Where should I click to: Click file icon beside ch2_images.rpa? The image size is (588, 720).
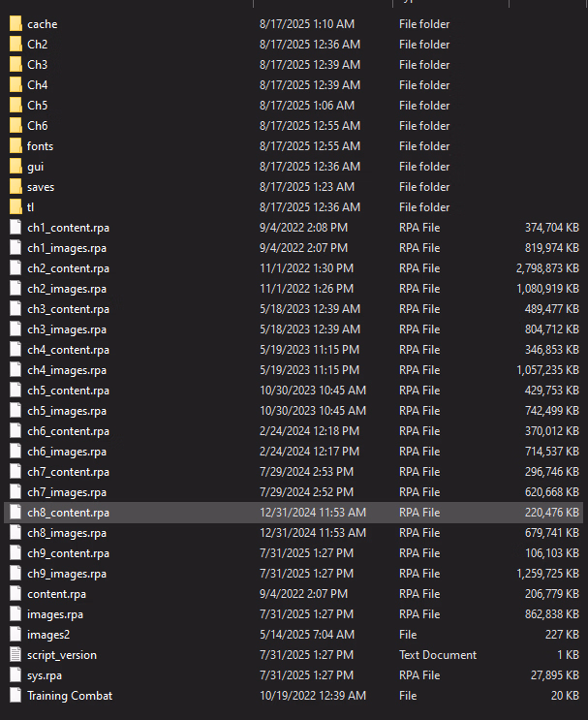click(15, 289)
